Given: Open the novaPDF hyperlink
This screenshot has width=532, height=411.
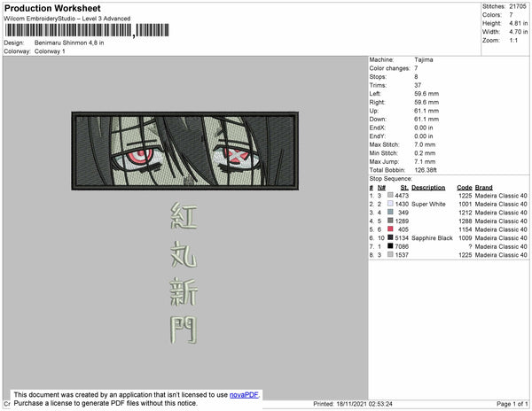Looking at the screenshot, I should pyautogui.click(x=244, y=395).
